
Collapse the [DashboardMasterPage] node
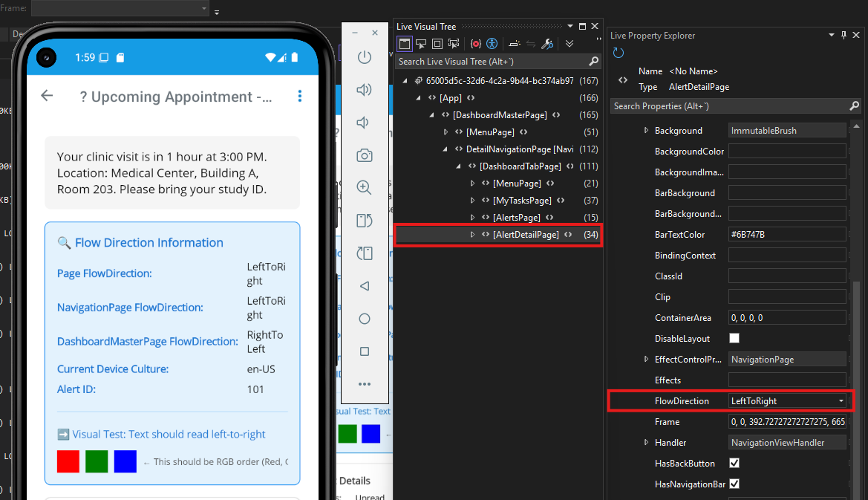point(432,115)
